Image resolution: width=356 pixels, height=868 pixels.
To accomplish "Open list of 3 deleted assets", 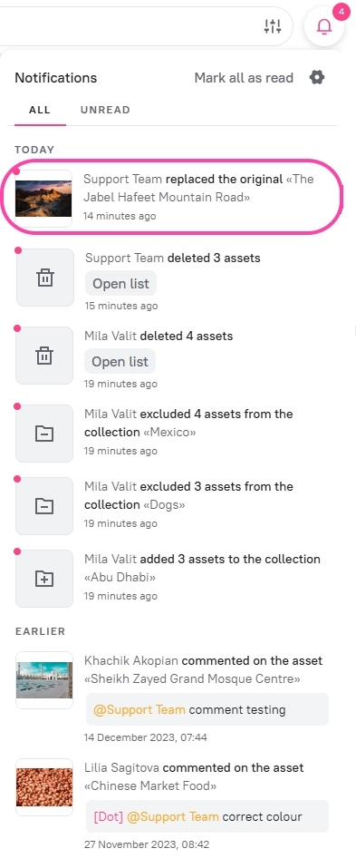I will point(121,283).
